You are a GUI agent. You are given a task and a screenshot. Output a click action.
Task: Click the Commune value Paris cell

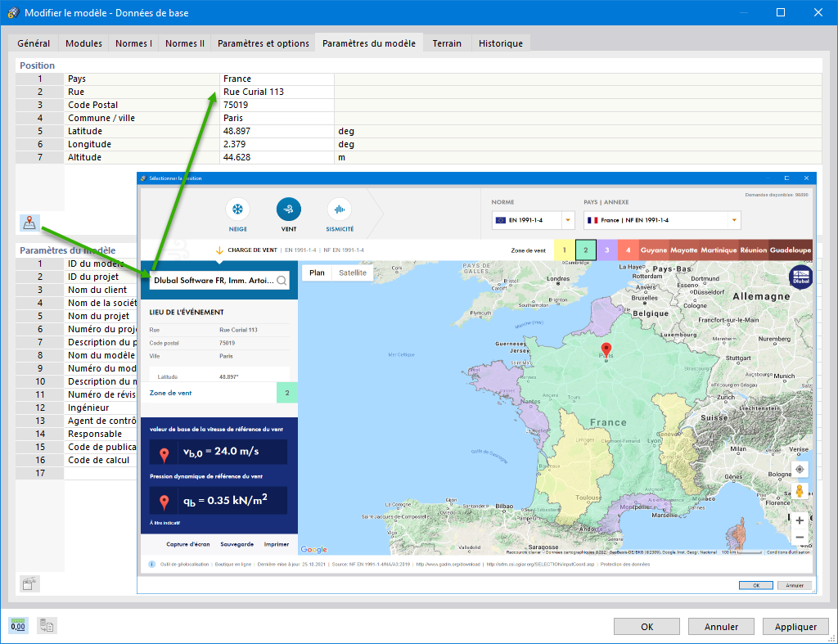(x=277, y=118)
